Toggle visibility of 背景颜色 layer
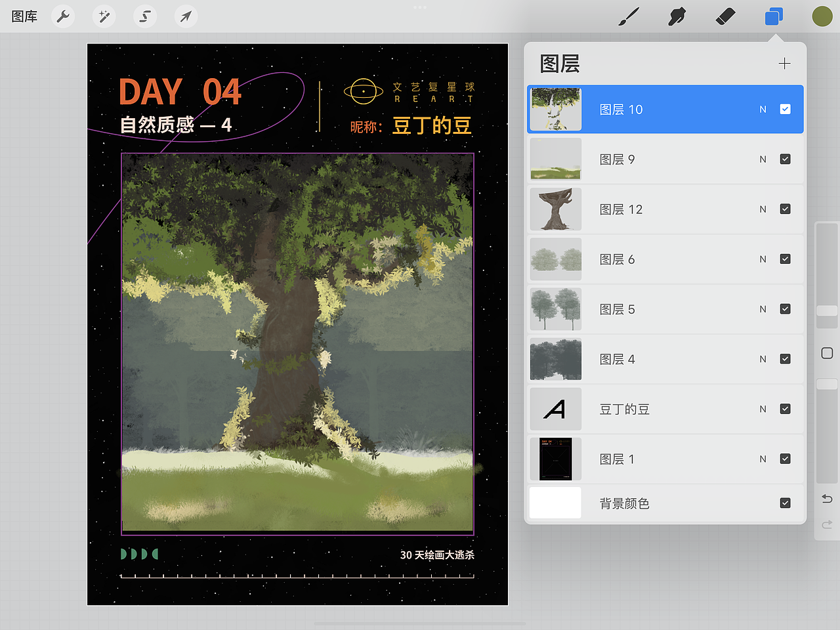This screenshot has width=840, height=630. [785, 503]
